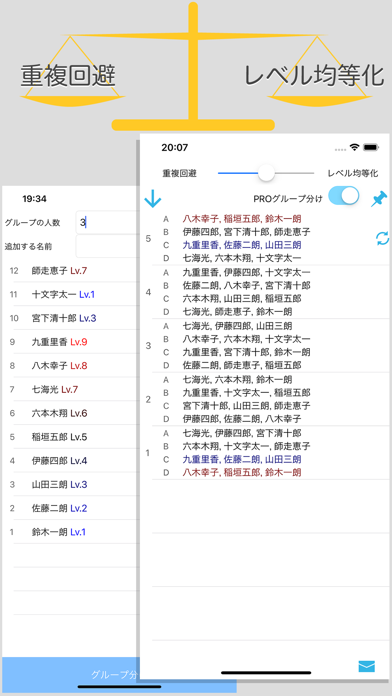Tap the refresh arrows icon
Viewport: 392px width, 696px height.
(x=382, y=238)
